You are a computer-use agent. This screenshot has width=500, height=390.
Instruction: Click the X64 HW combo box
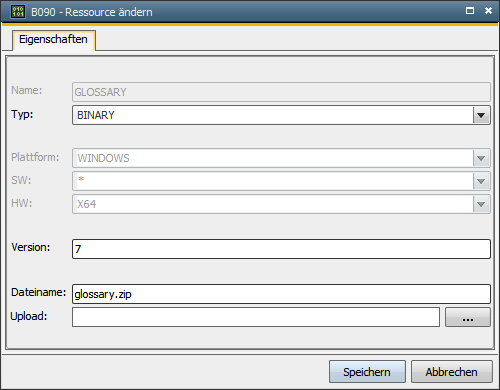click(x=281, y=204)
